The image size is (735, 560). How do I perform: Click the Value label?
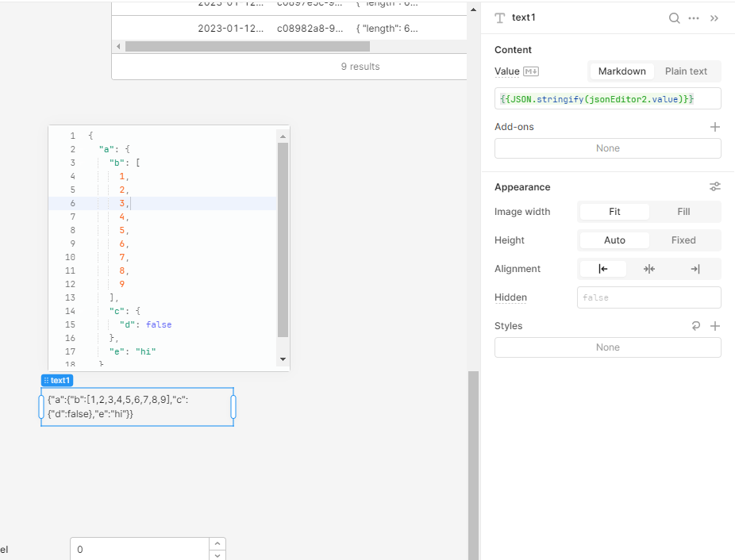tap(506, 71)
